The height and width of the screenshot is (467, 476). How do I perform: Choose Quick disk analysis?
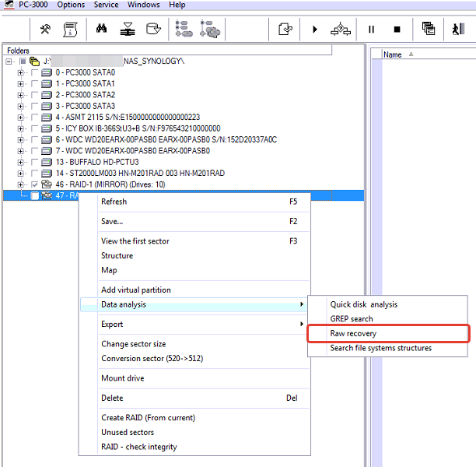388,304
